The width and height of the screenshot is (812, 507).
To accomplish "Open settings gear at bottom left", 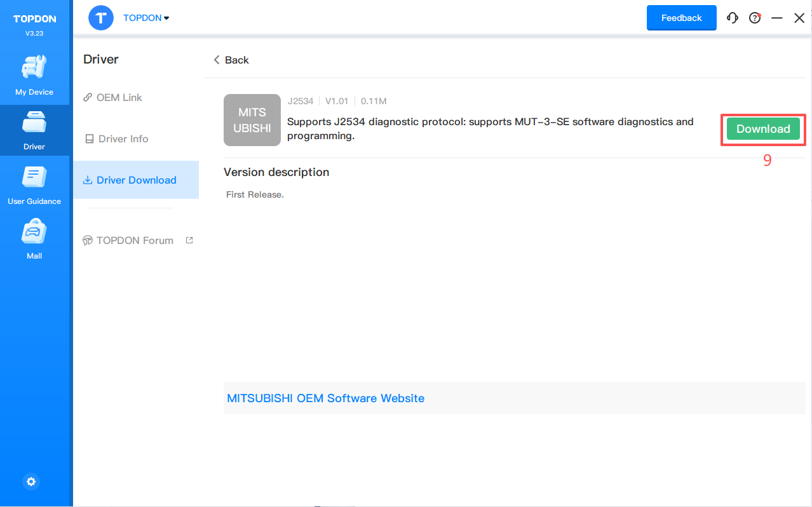I will pos(31,482).
